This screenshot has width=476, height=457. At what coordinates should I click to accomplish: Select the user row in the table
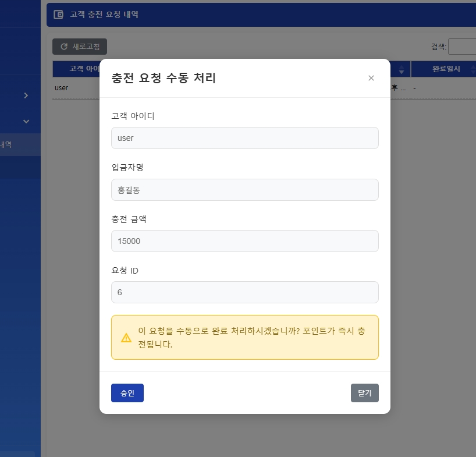pyautogui.click(x=62, y=88)
